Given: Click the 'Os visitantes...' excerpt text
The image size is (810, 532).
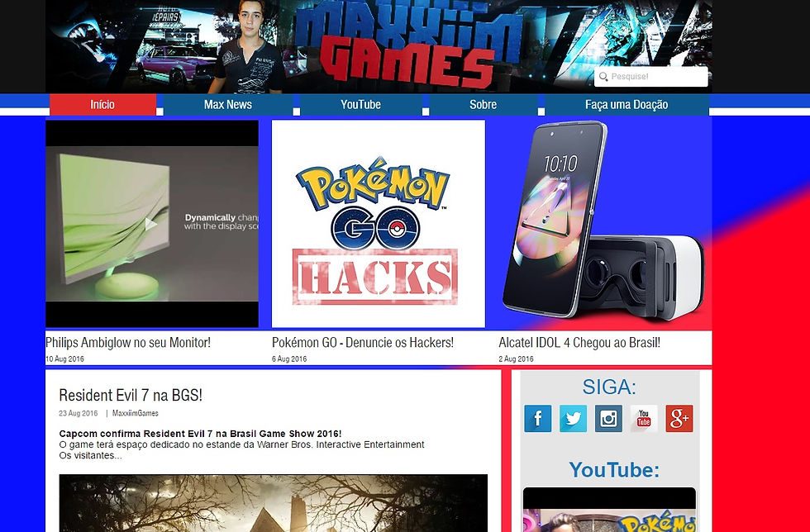Looking at the screenshot, I should (x=90, y=455).
